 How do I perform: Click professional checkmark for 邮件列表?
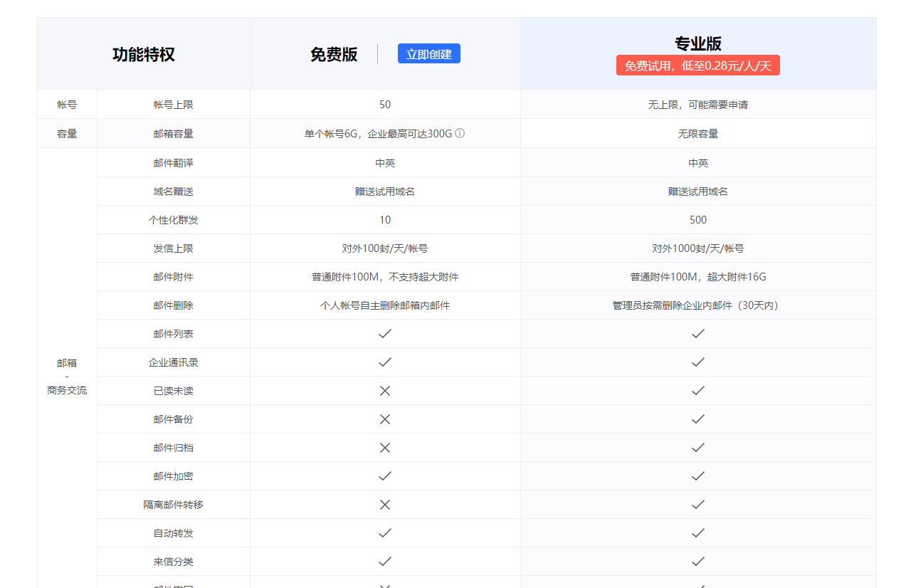698,333
